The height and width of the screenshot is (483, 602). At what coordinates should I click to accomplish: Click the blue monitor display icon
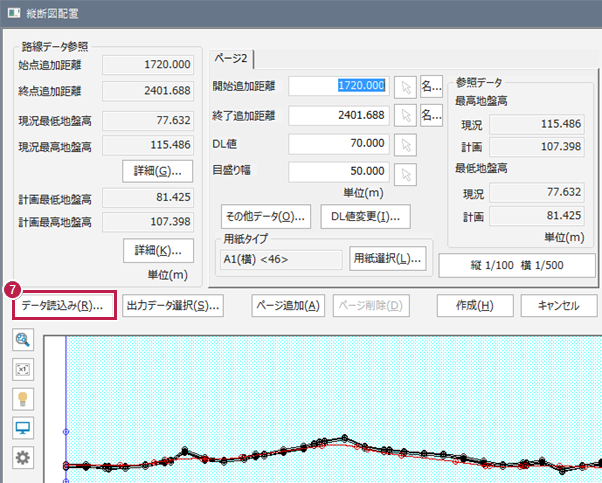(22, 429)
